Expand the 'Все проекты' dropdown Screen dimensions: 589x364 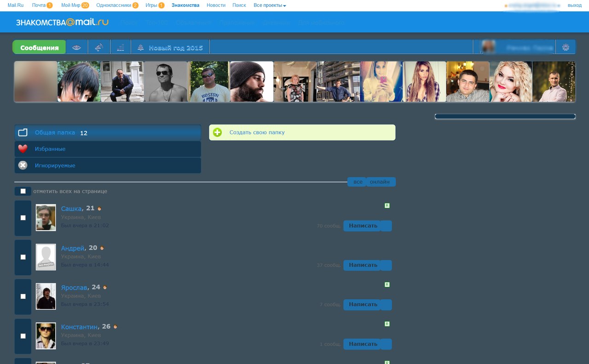[x=270, y=6]
